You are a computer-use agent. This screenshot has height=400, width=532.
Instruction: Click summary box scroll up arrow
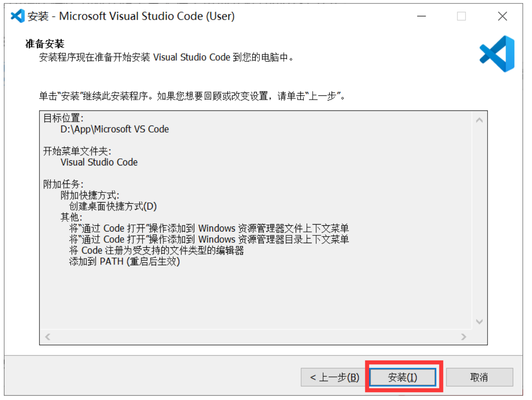479,120
